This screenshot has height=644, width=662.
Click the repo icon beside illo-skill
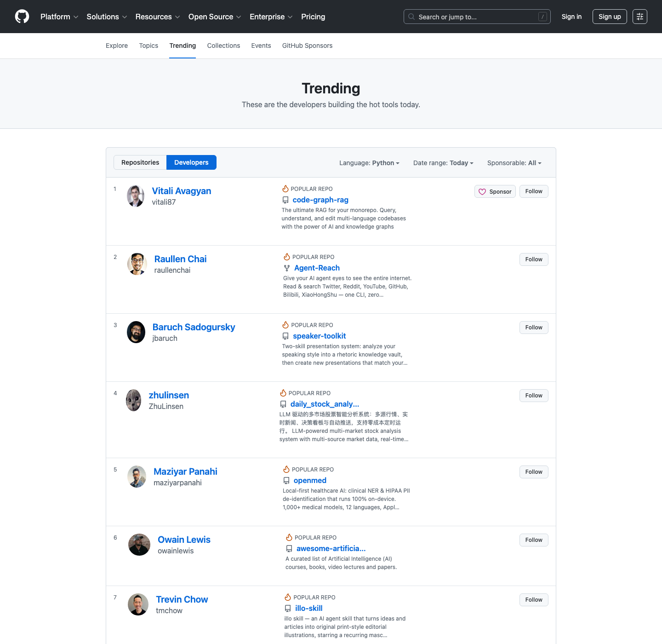(288, 609)
